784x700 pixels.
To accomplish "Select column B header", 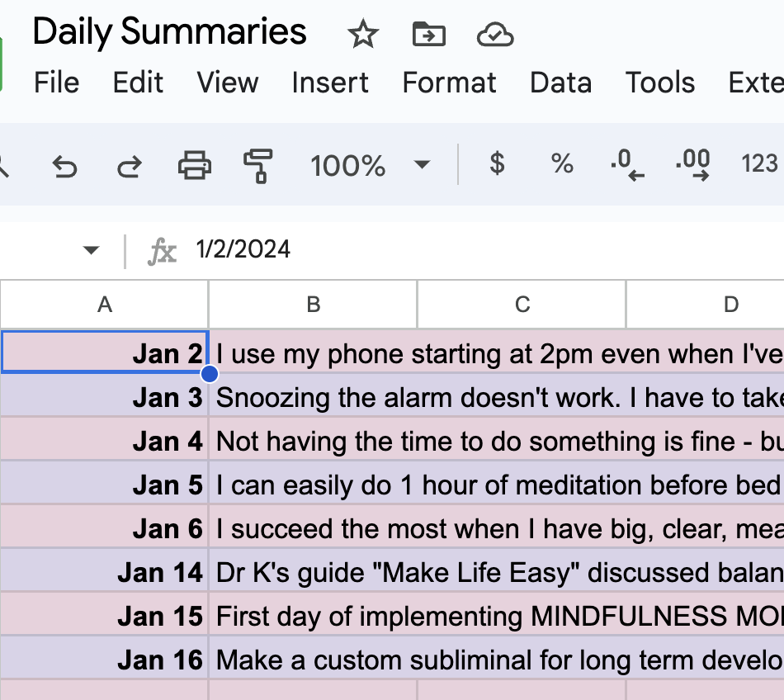I will (x=313, y=305).
